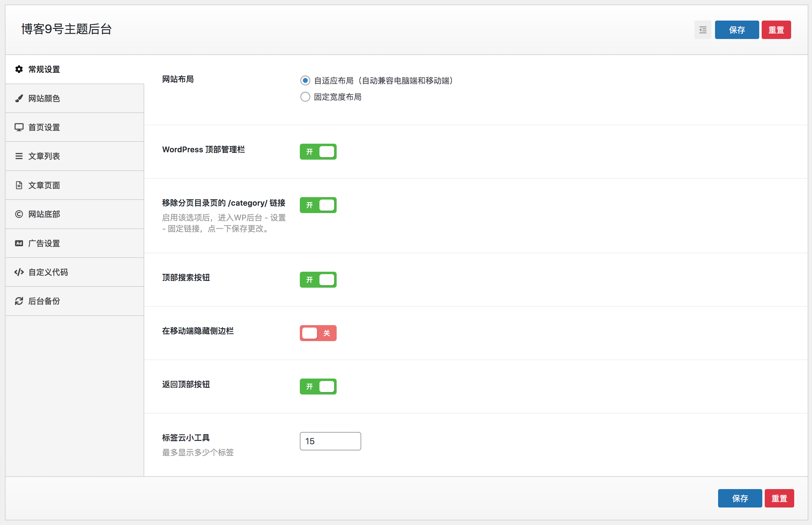Click the list icon beside 文章列表
The width and height of the screenshot is (812, 525).
(19, 156)
